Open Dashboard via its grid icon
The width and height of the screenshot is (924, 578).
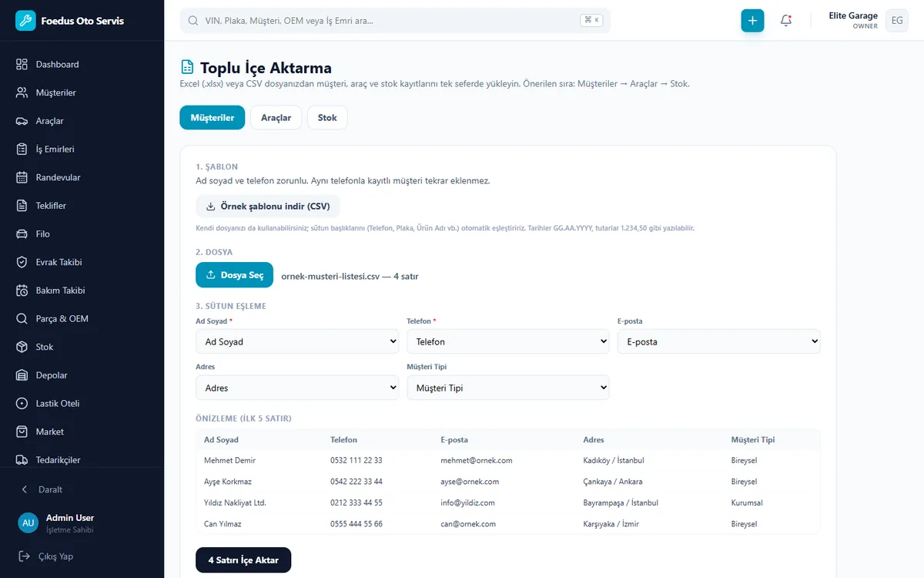point(22,65)
